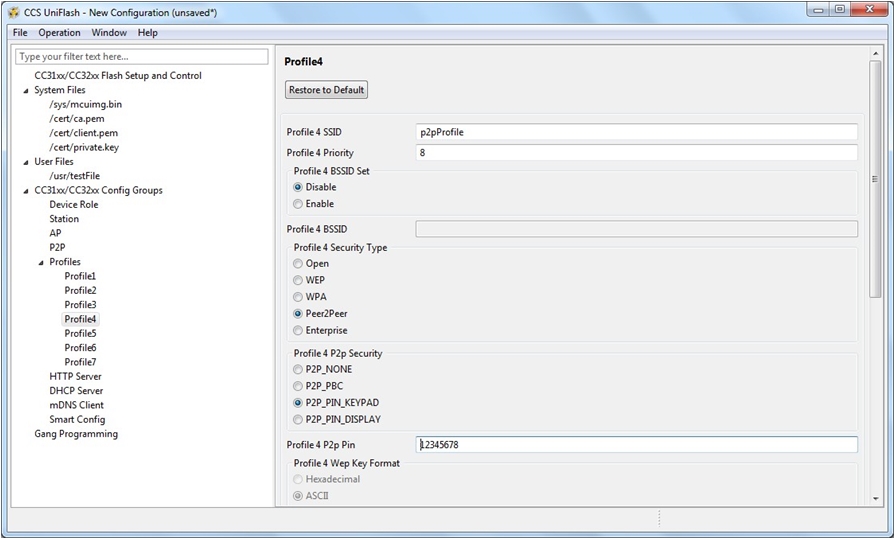Select /cert/private.key file entry
The width and height of the screenshot is (895, 539).
pos(84,147)
